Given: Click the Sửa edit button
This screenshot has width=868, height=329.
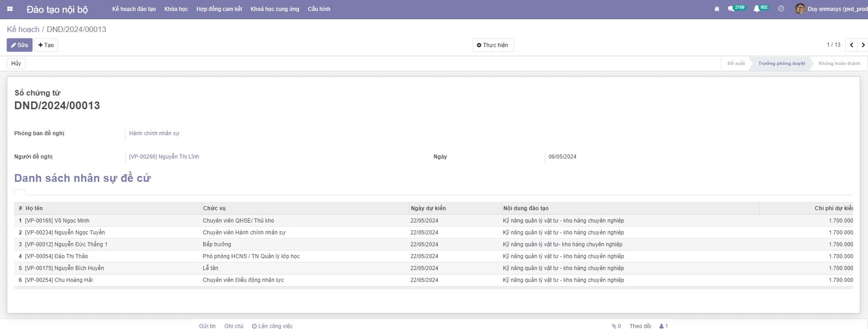Looking at the screenshot, I should point(20,45).
